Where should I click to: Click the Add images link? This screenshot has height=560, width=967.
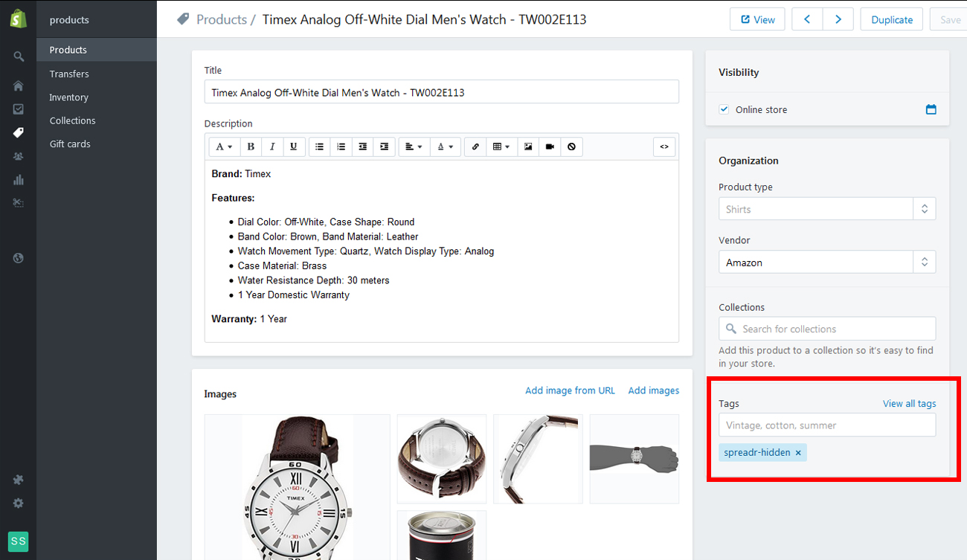point(654,390)
